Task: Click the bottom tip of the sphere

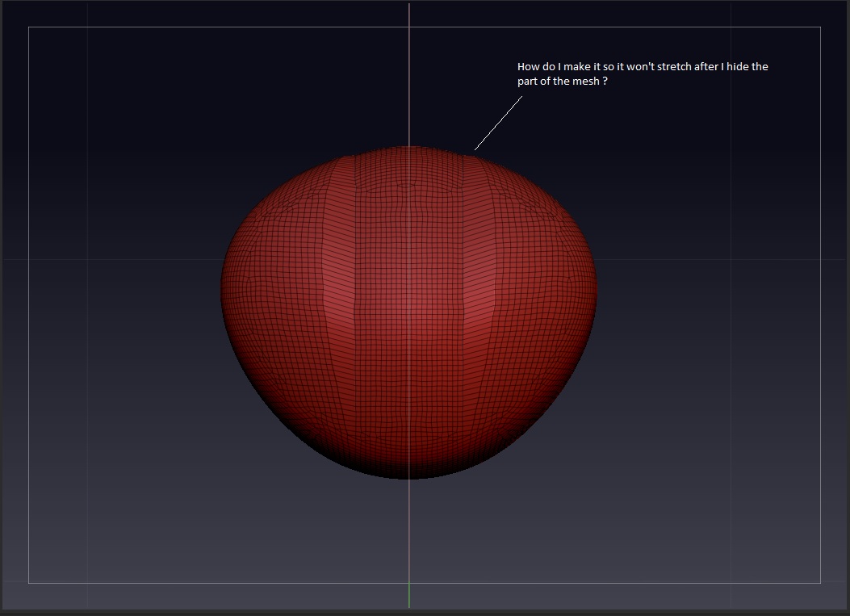Action: click(x=408, y=476)
